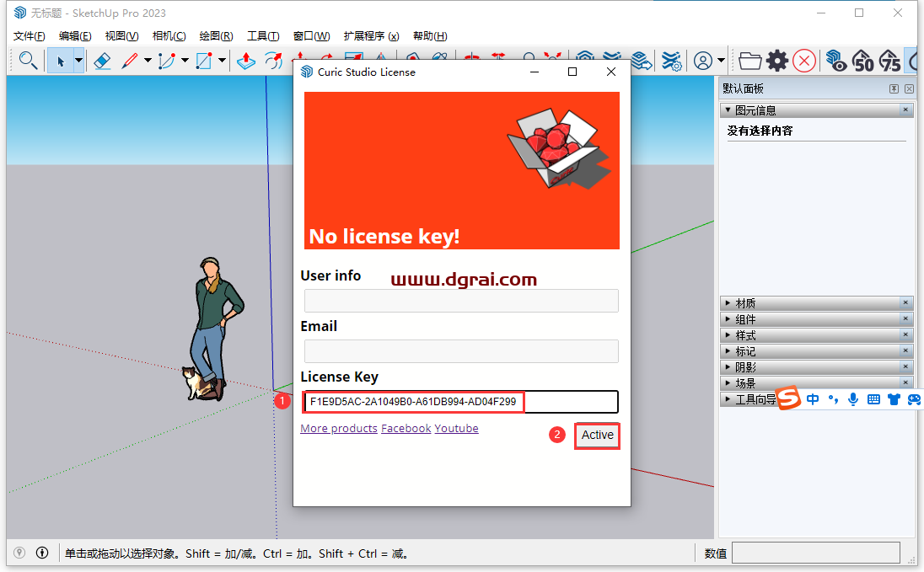Pin the 默认面板 tray

pyautogui.click(x=894, y=88)
